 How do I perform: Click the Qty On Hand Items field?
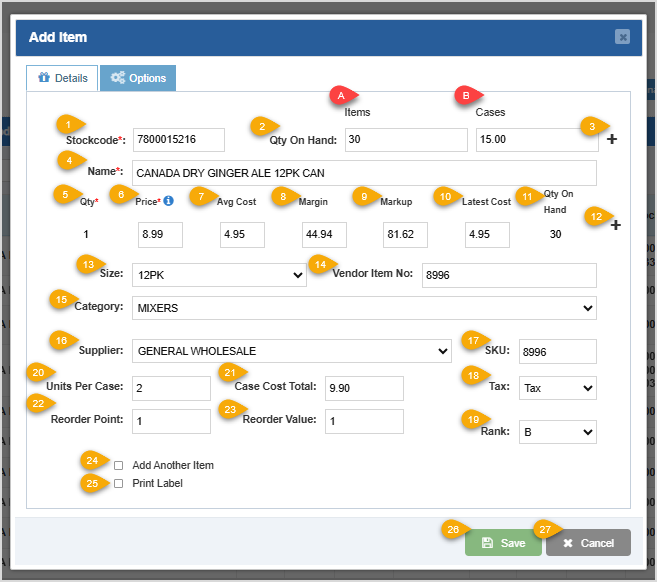pos(406,140)
